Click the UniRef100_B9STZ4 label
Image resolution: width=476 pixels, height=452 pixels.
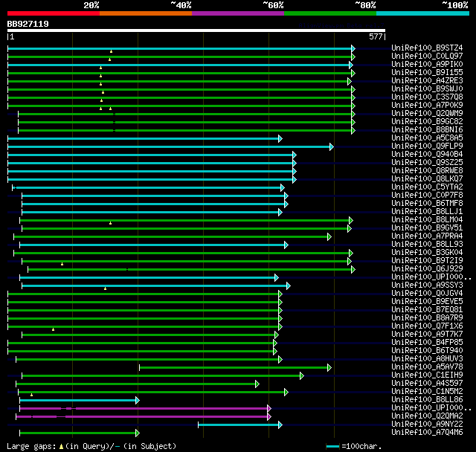point(427,48)
